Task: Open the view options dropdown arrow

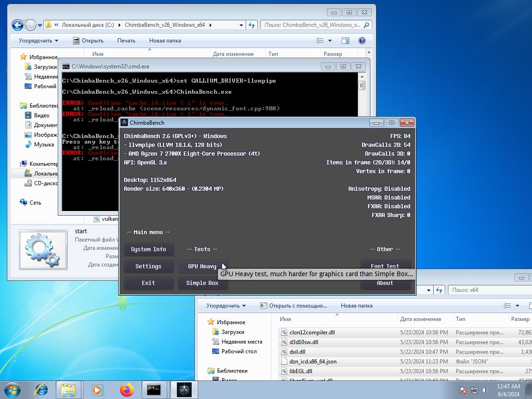Action: [x=330, y=41]
